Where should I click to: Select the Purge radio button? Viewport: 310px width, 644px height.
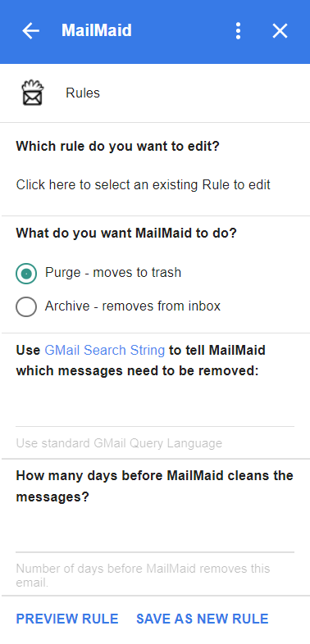pos(26,273)
